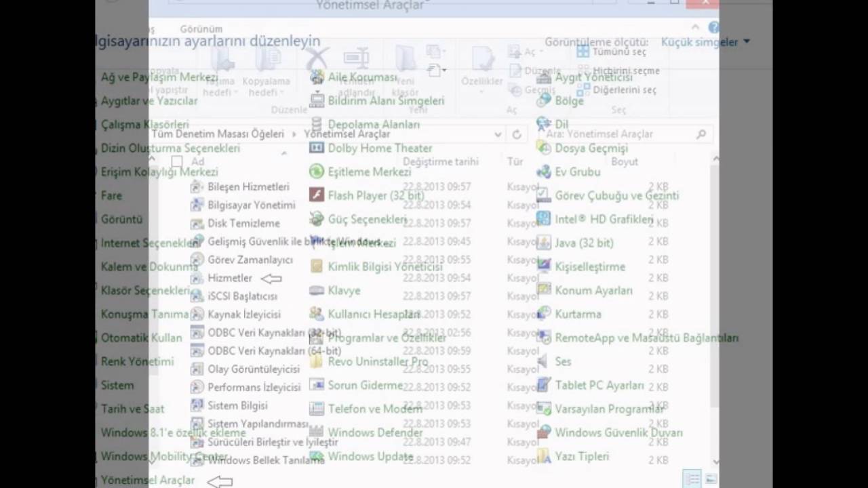Open Eşitleme Merkezi icon
868x488 pixels.
point(317,171)
